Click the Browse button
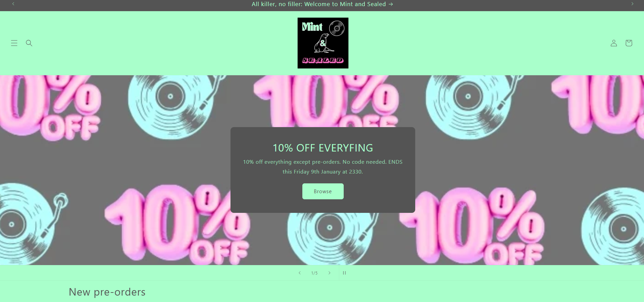Viewport: 644px width, 302px height. [323, 192]
